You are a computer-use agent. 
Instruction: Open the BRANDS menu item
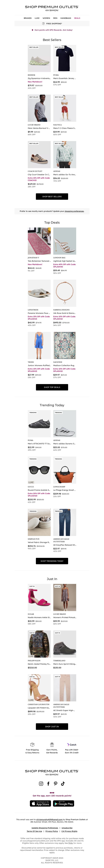click(x=28, y=18)
